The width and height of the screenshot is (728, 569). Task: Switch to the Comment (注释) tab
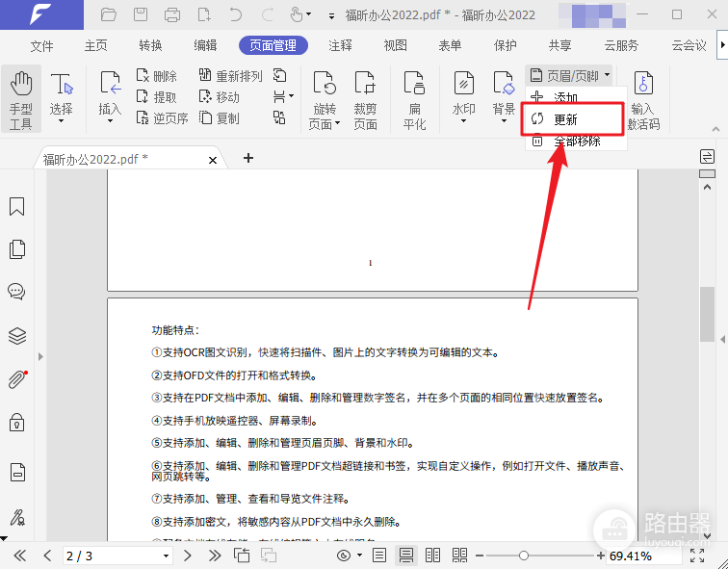[x=340, y=45]
